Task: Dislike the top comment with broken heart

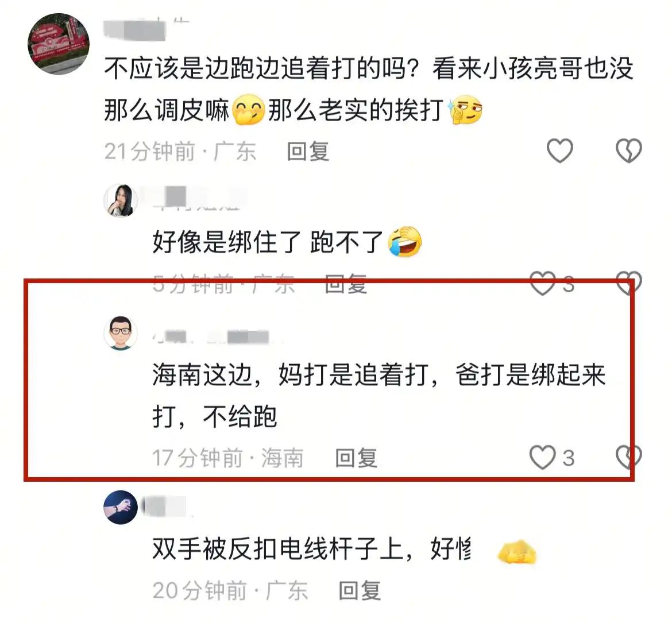Action: (x=629, y=151)
